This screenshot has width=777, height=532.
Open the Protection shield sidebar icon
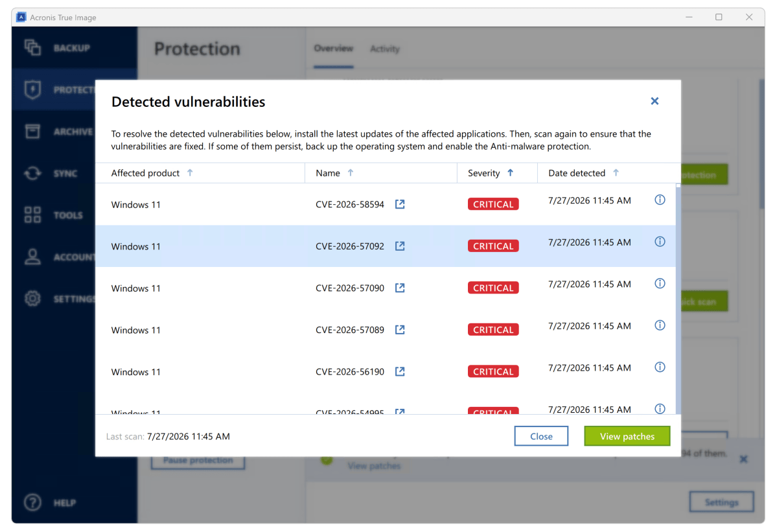coord(32,89)
